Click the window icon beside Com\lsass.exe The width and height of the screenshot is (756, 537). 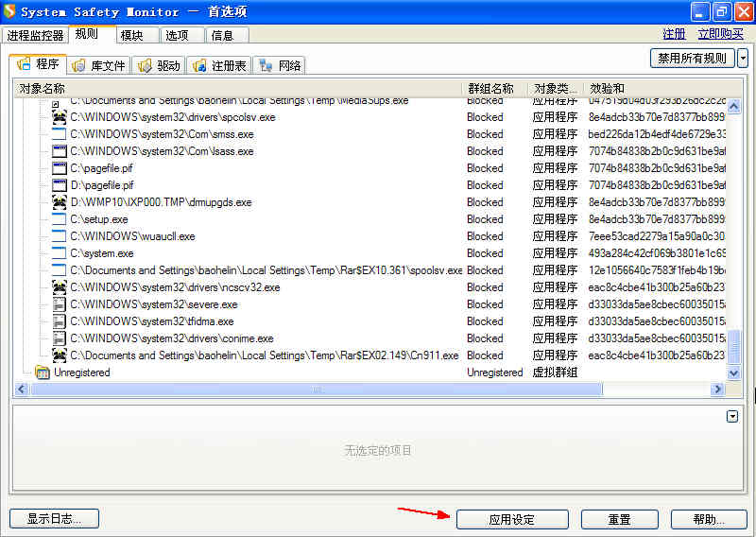59,151
